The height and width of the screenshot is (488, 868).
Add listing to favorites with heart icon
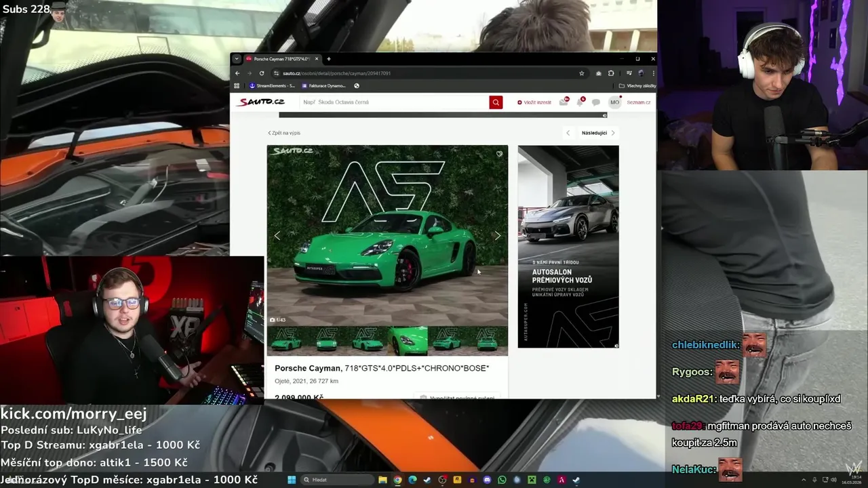click(499, 154)
